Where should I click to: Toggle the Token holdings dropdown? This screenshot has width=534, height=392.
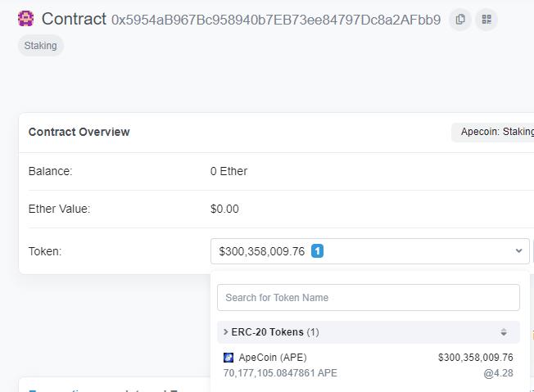370,251
